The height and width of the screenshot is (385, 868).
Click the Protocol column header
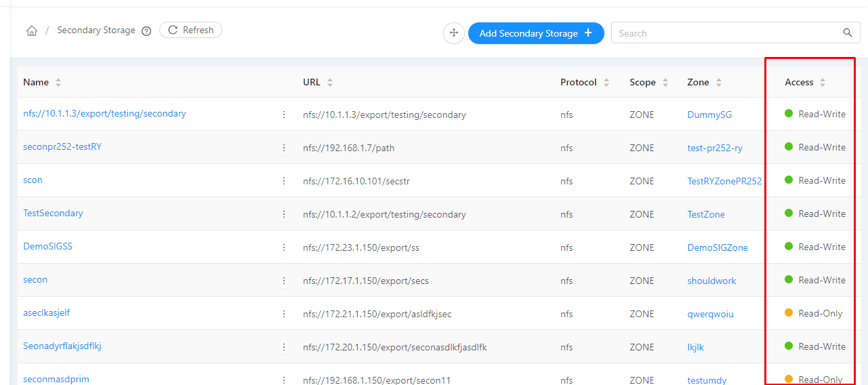(x=579, y=82)
